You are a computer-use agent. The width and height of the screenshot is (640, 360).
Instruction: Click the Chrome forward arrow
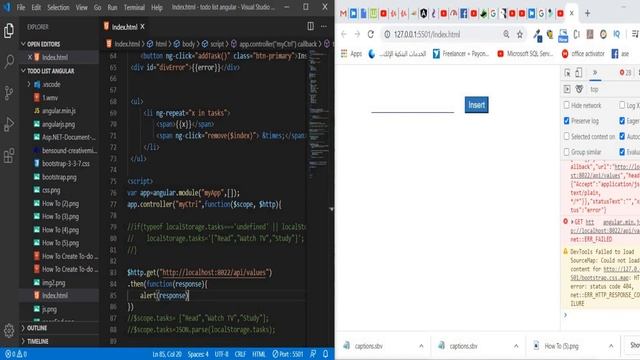pyautogui.click(x=357, y=34)
